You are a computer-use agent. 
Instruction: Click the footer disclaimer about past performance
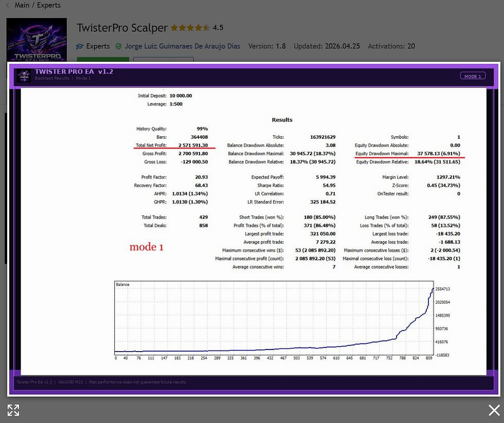pos(138,382)
